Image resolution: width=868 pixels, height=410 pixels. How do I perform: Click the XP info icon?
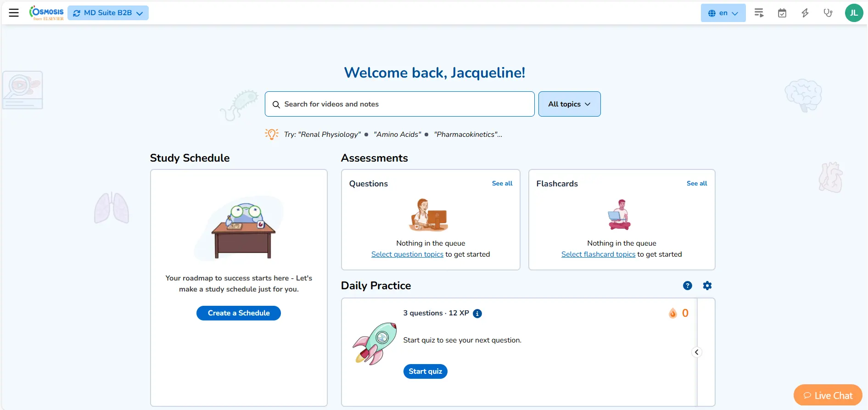477,314
